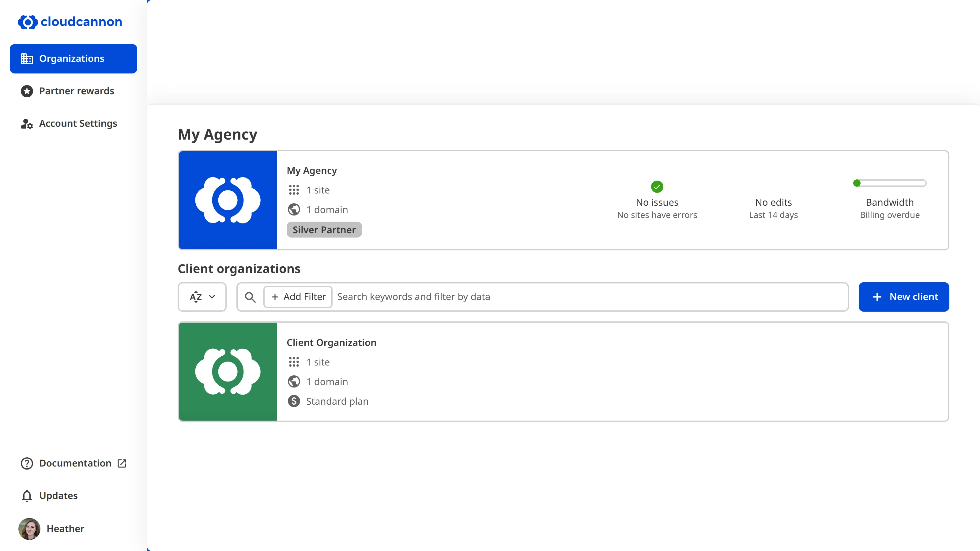Click the Organizations building icon
The image size is (980, 551).
point(27,58)
